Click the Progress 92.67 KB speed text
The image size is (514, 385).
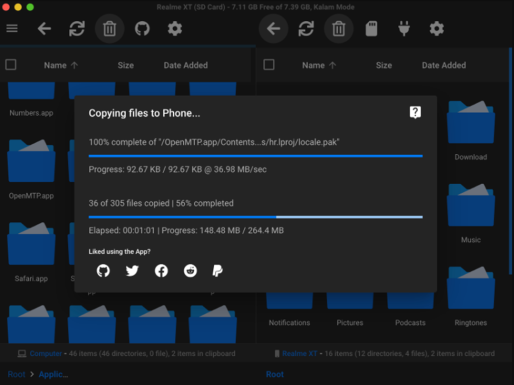click(x=177, y=169)
